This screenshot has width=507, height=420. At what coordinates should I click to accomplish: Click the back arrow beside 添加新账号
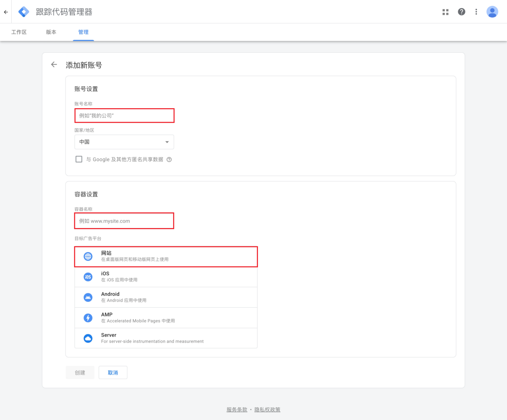click(54, 65)
